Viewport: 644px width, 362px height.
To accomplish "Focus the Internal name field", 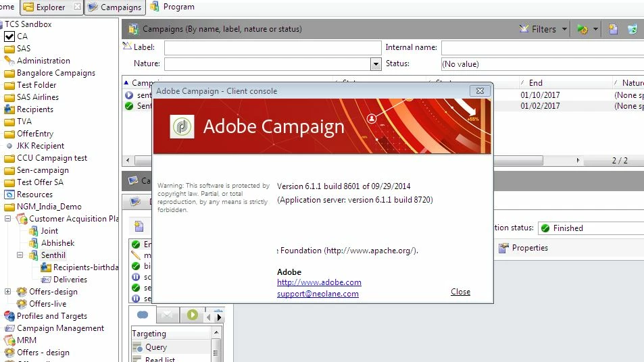I will tap(543, 47).
